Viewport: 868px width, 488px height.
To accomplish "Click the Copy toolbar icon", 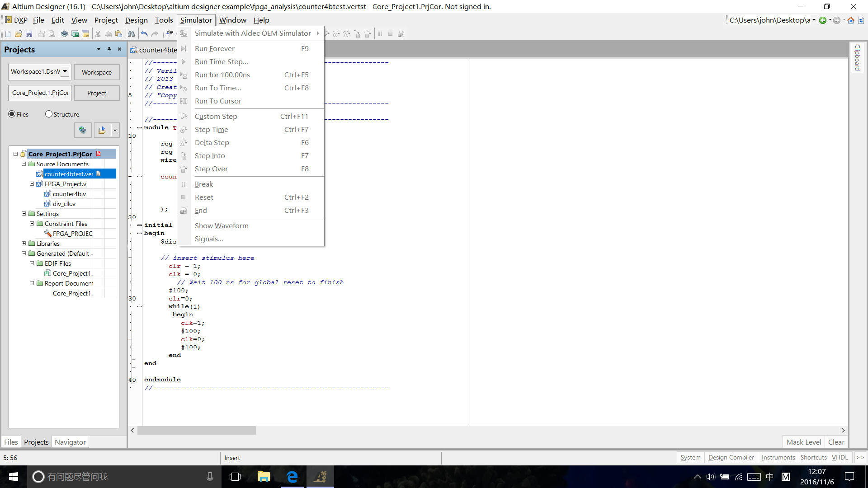I will pos(108,34).
